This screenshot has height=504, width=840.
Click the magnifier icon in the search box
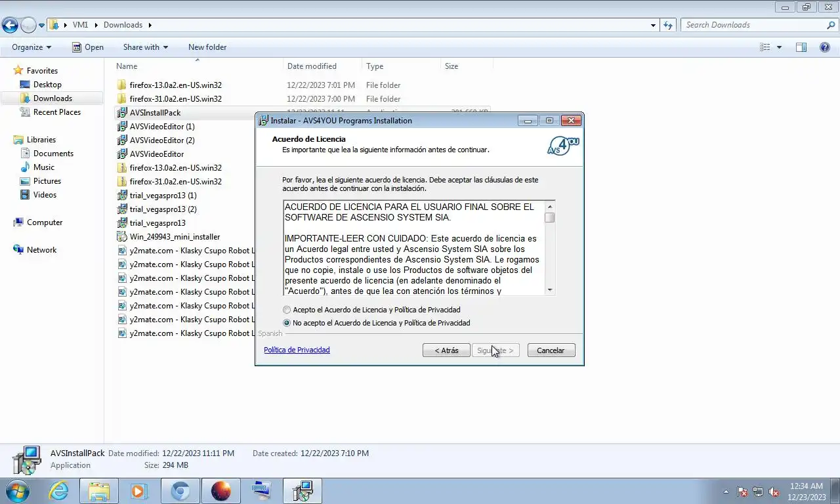tap(831, 25)
